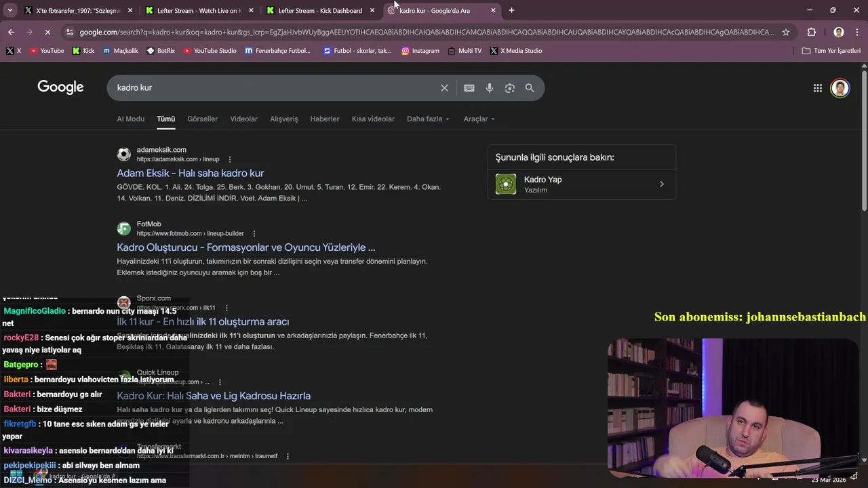Image resolution: width=868 pixels, height=488 pixels.
Task: View site information icon in address bar
Action: tap(69, 32)
